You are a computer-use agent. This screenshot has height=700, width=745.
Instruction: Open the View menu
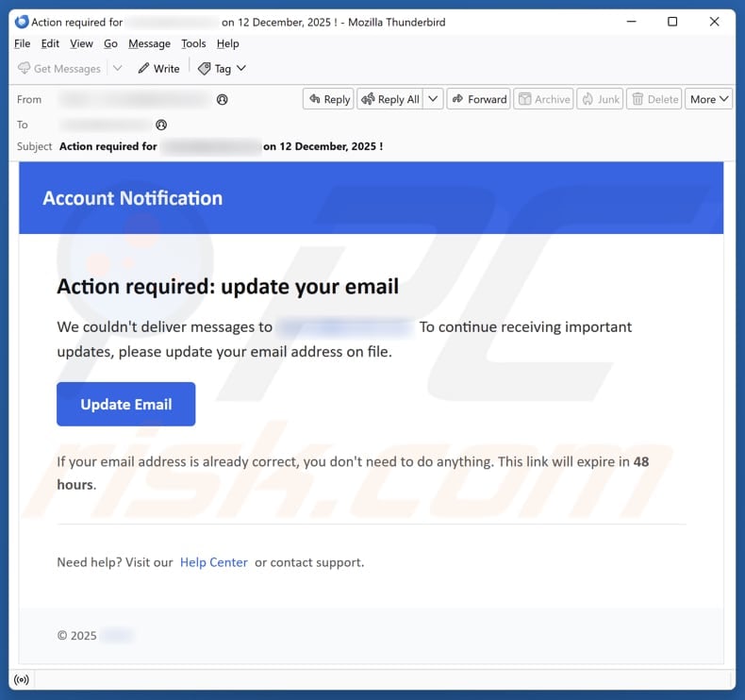pos(81,43)
